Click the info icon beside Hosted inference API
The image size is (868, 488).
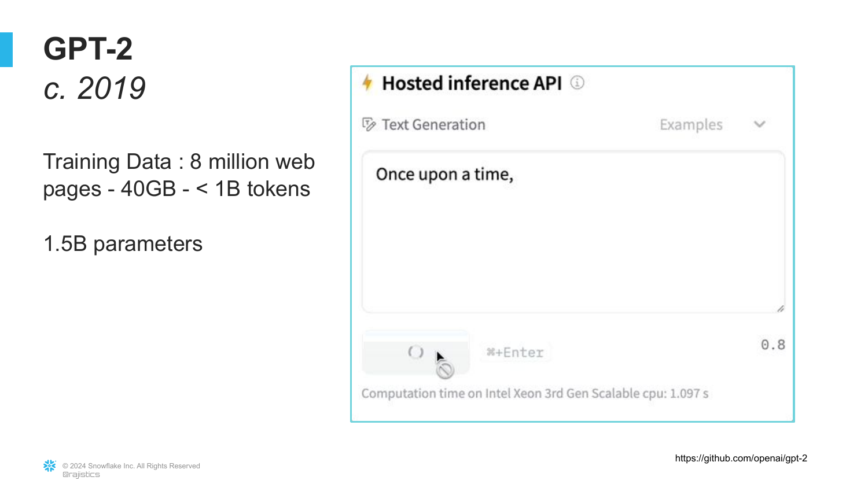click(577, 83)
